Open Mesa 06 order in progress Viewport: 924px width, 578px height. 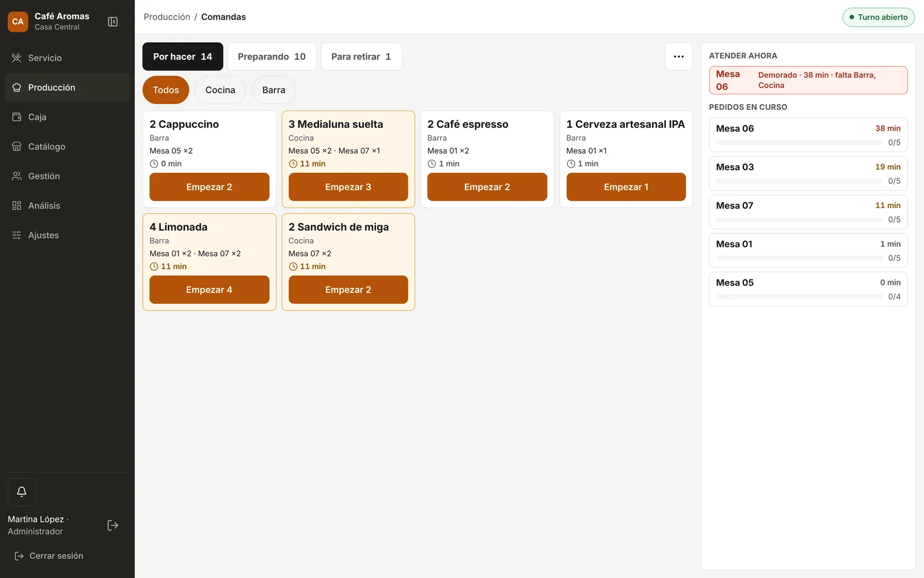(808, 135)
